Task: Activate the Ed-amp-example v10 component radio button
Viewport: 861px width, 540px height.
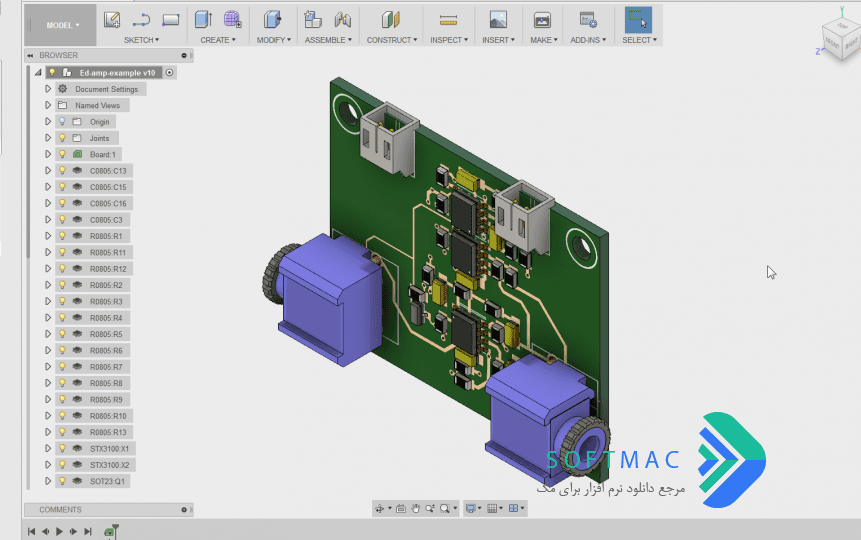Action: tap(170, 73)
